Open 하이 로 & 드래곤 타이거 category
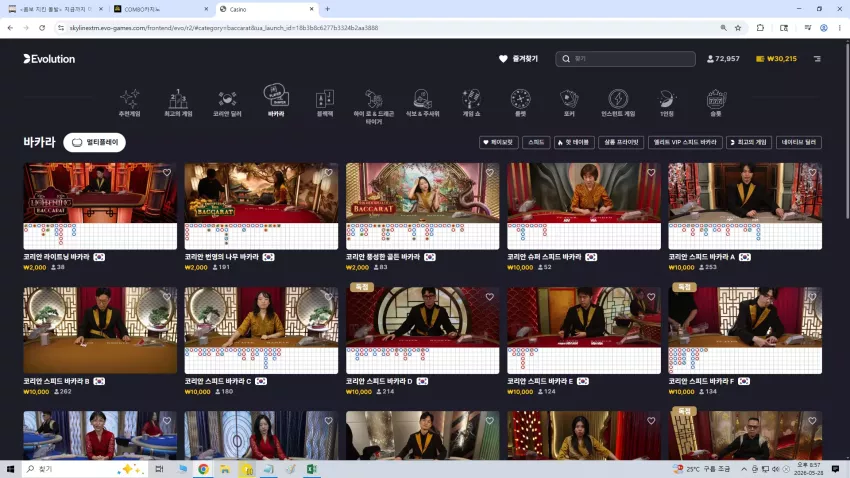The width and height of the screenshot is (850, 478). (x=374, y=107)
